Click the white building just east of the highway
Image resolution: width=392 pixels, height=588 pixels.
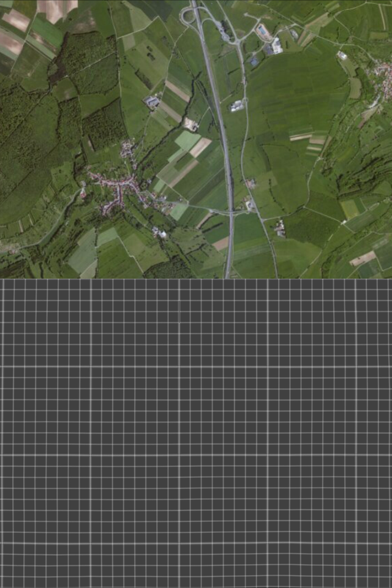pyautogui.click(x=236, y=106)
